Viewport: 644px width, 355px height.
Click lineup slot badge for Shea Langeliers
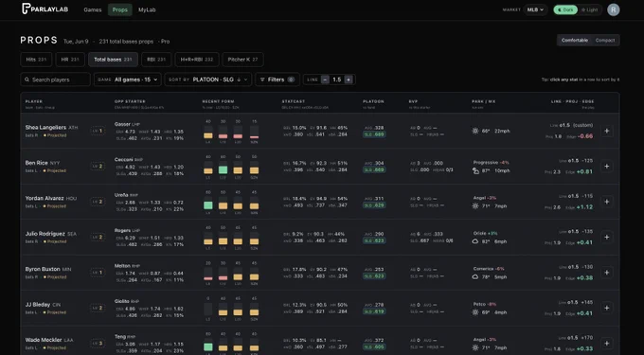pos(98,131)
